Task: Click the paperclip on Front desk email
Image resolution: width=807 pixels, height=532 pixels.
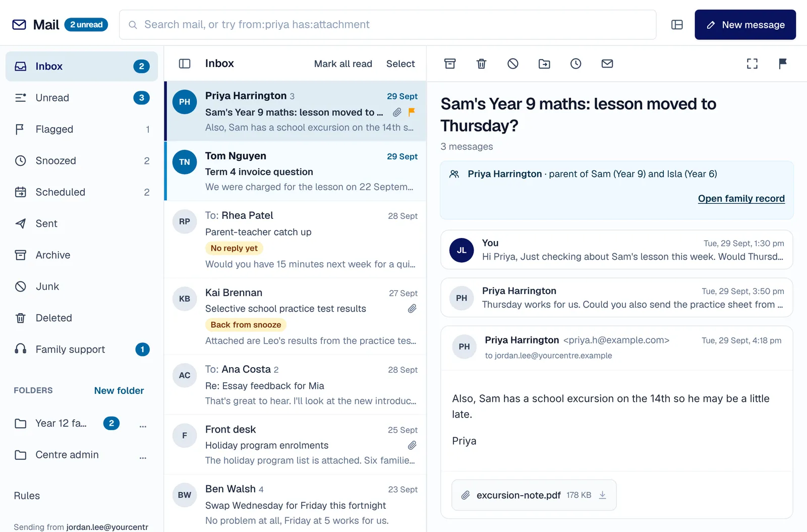Action: pos(412,445)
